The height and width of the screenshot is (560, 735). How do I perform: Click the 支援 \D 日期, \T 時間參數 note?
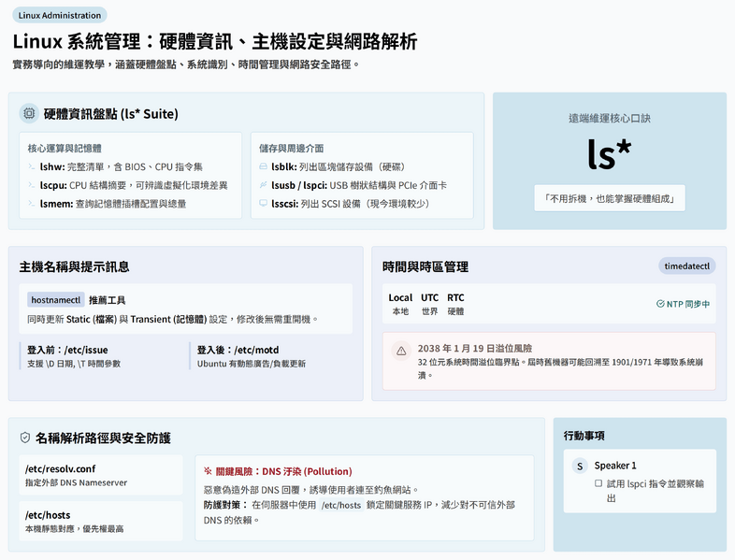(74, 364)
